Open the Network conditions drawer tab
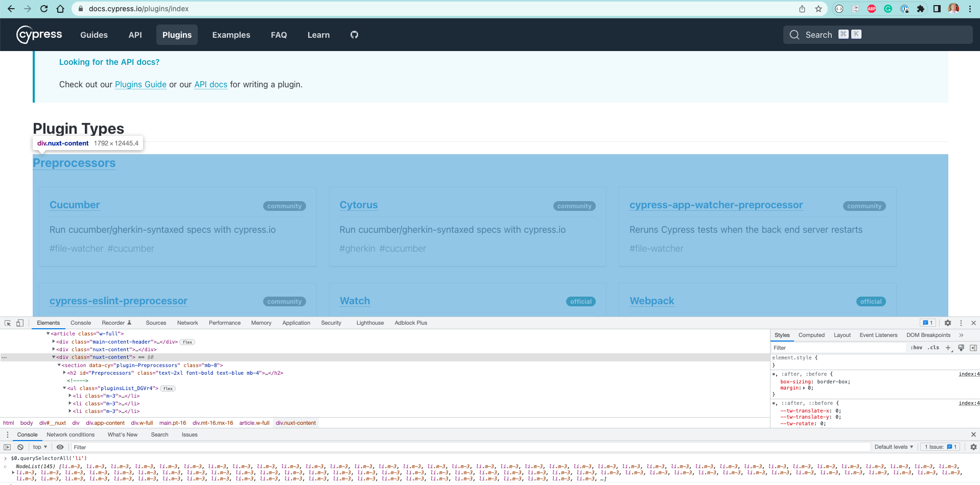The height and width of the screenshot is (485, 980). [x=71, y=434]
